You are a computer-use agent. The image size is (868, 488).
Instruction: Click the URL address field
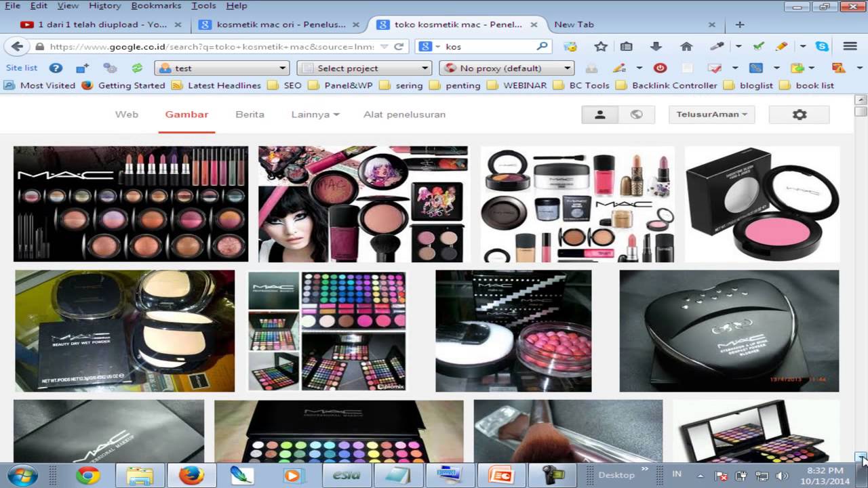[210, 47]
